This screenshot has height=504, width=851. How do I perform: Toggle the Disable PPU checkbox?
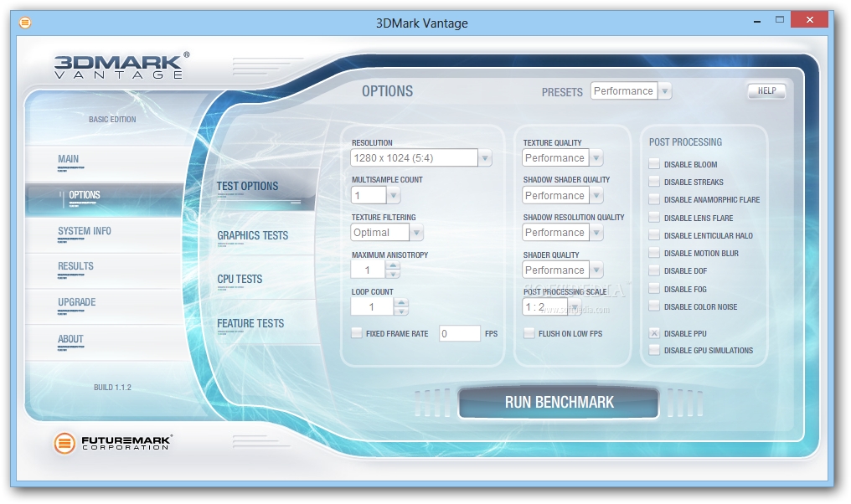click(654, 333)
